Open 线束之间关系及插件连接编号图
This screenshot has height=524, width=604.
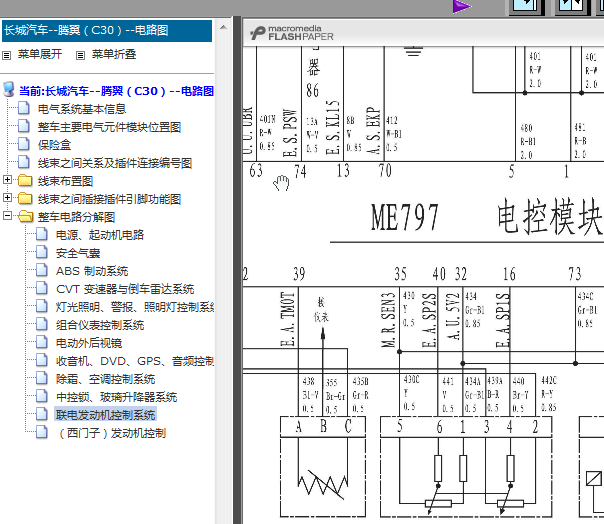pos(114,163)
